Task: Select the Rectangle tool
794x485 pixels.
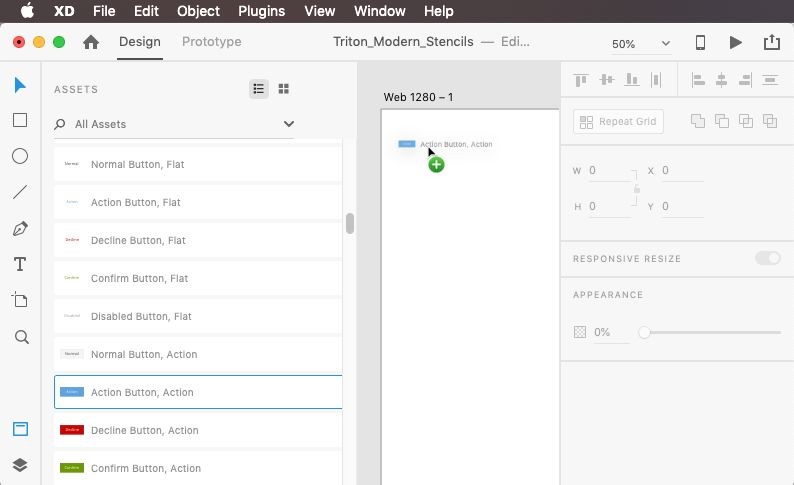Action: click(x=20, y=120)
